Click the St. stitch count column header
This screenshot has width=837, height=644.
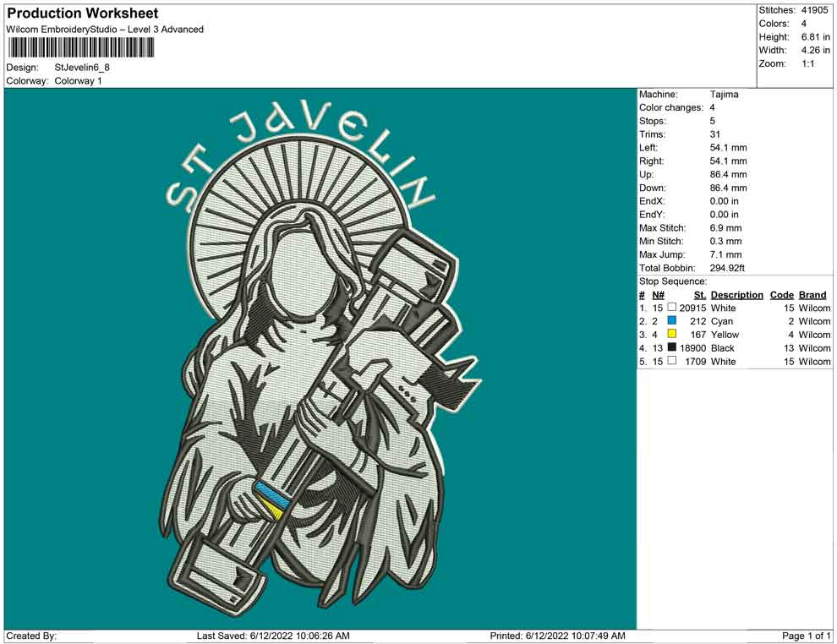pos(699,295)
